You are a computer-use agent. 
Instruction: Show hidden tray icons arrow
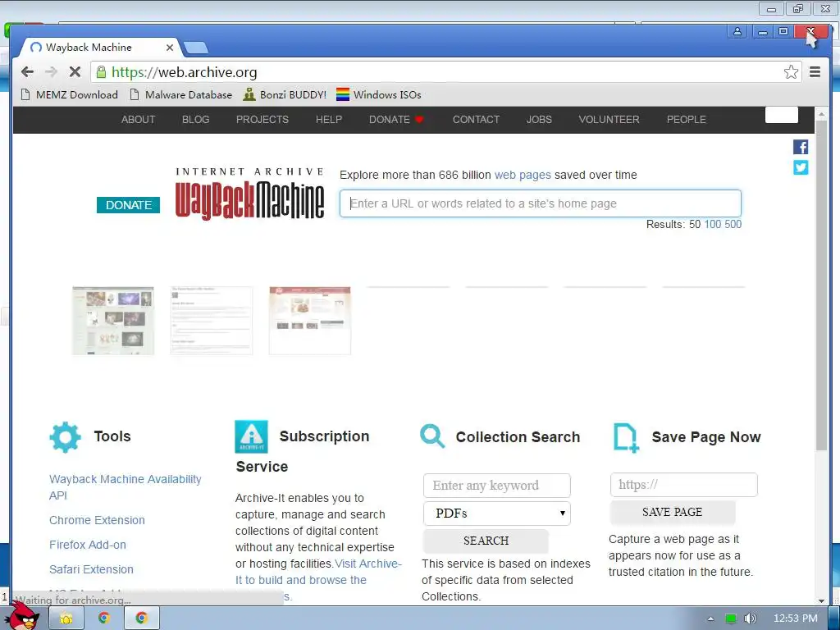[x=710, y=619]
